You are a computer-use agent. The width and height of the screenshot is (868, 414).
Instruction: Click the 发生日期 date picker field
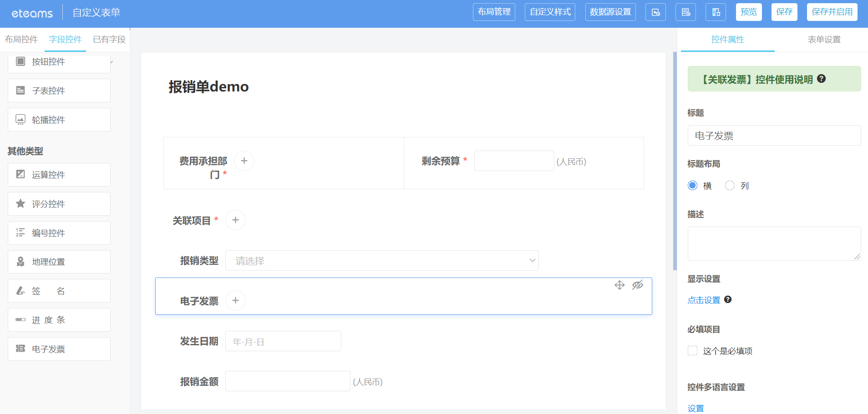283,341
